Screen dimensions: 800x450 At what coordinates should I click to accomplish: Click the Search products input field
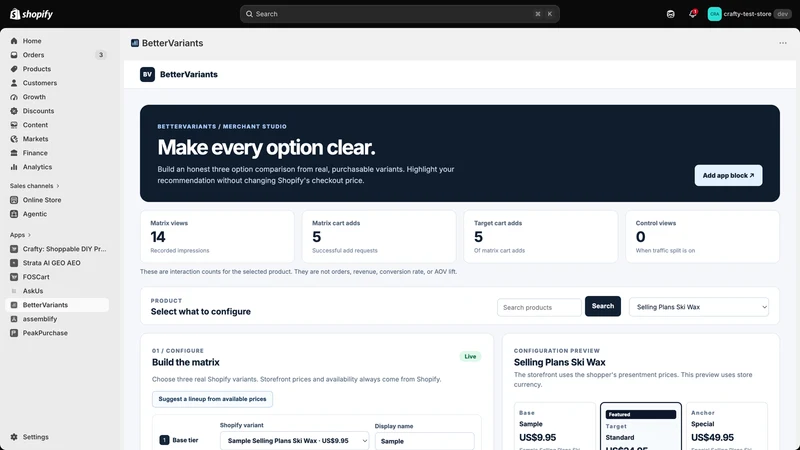pyautogui.click(x=539, y=307)
